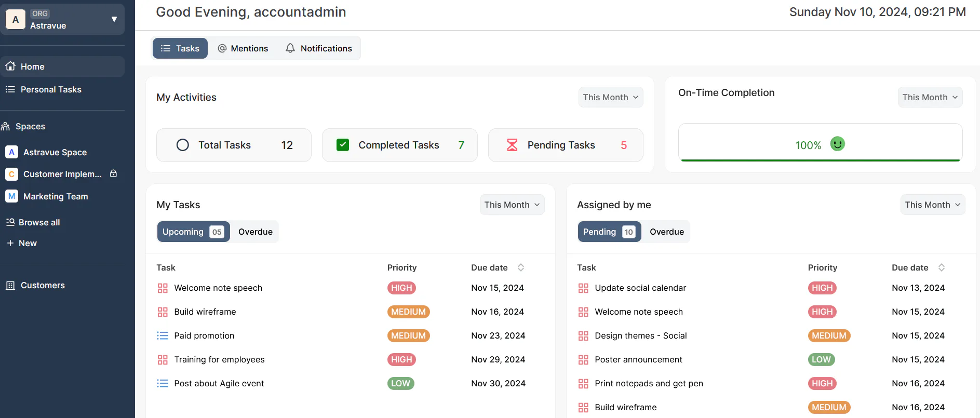Open the ORG Astravue organization switcher
980x418 pixels.
pyautogui.click(x=62, y=19)
